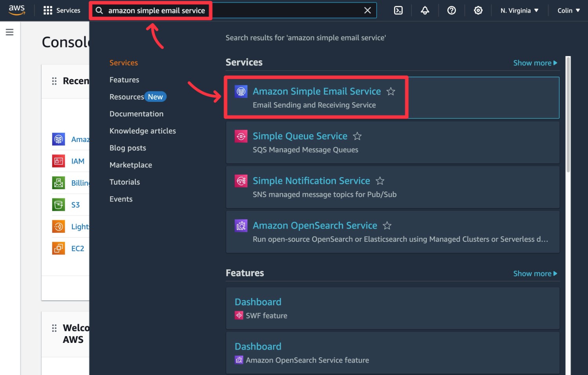The width and height of the screenshot is (588, 375).
Task: Click the Amazon OpenSearch Service feature icon
Action: coord(239,360)
